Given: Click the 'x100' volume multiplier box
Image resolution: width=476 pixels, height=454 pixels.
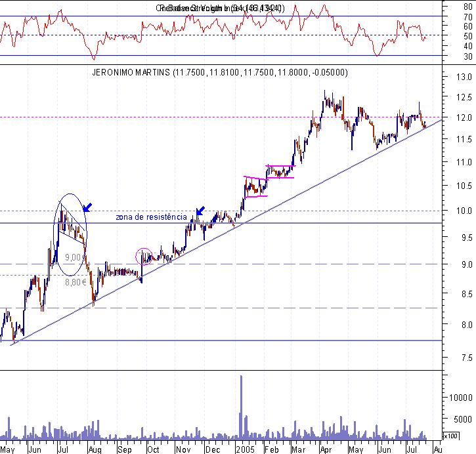Looking at the screenshot, I should (x=450, y=436).
